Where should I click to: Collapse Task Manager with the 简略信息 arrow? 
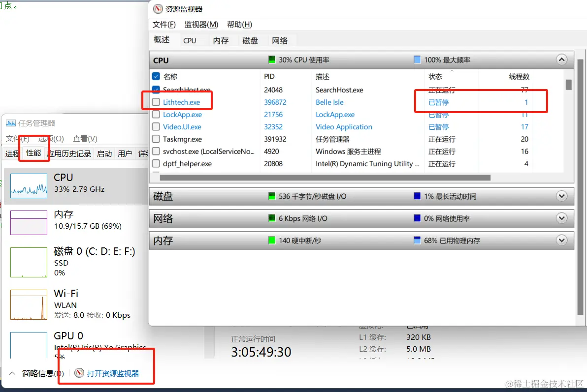12,373
